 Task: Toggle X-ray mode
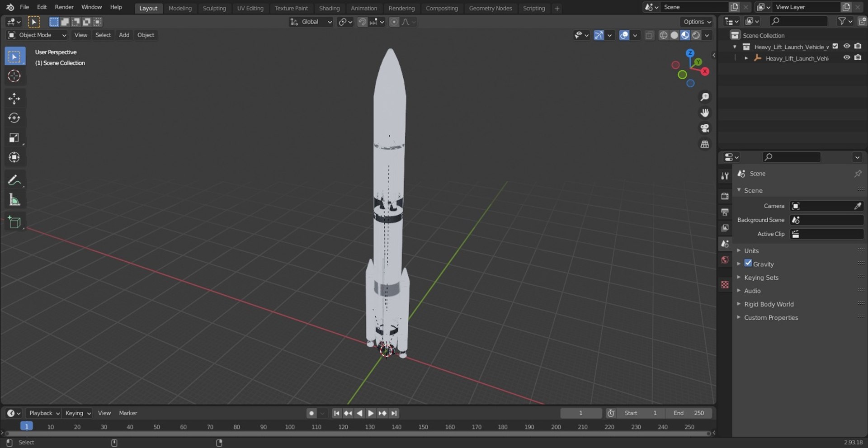click(x=649, y=35)
